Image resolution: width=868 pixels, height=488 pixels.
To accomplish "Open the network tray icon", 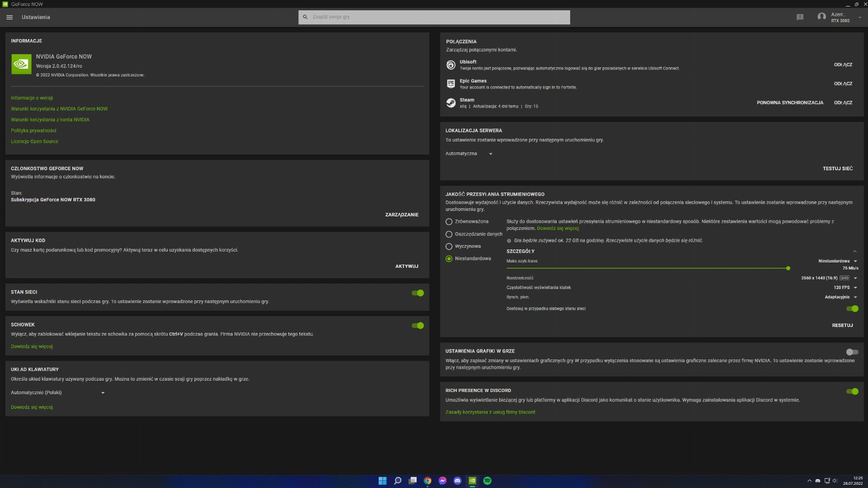I will [x=827, y=481].
